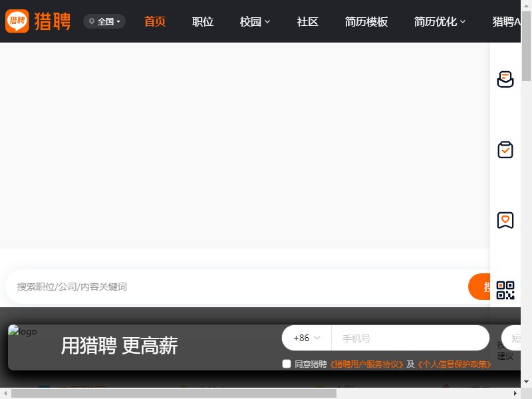This screenshot has width=532, height=399.
Task: Click the scroll down arrow
Action: click(526, 382)
